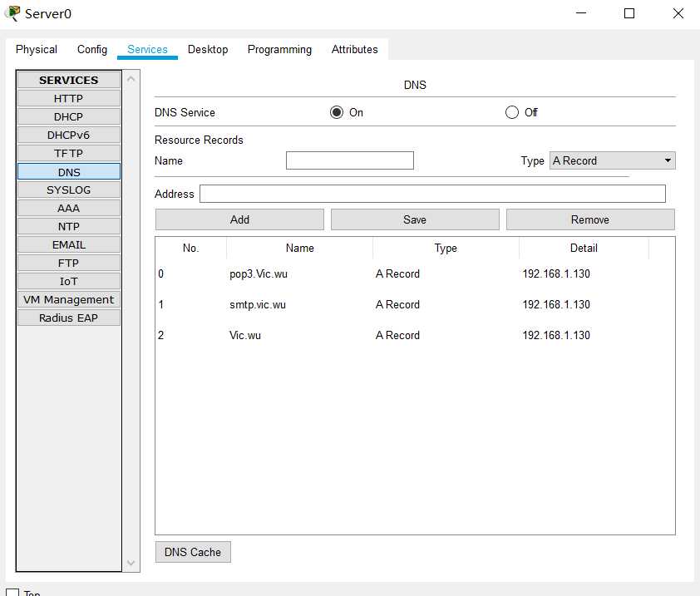The height and width of the screenshot is (596, 700).
Task: Open the AAA service
Action: click(x=69, y=208)
